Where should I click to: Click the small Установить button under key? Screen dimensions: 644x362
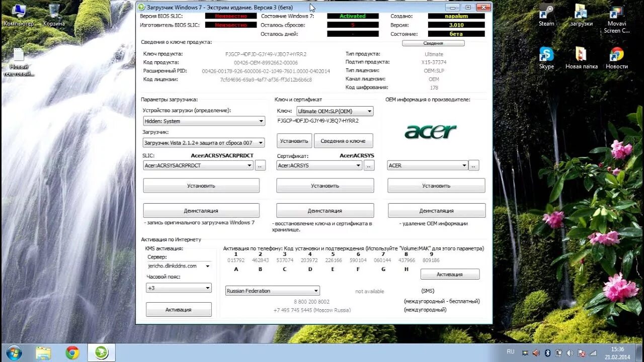pyautogui.click(x=294, y=141)
